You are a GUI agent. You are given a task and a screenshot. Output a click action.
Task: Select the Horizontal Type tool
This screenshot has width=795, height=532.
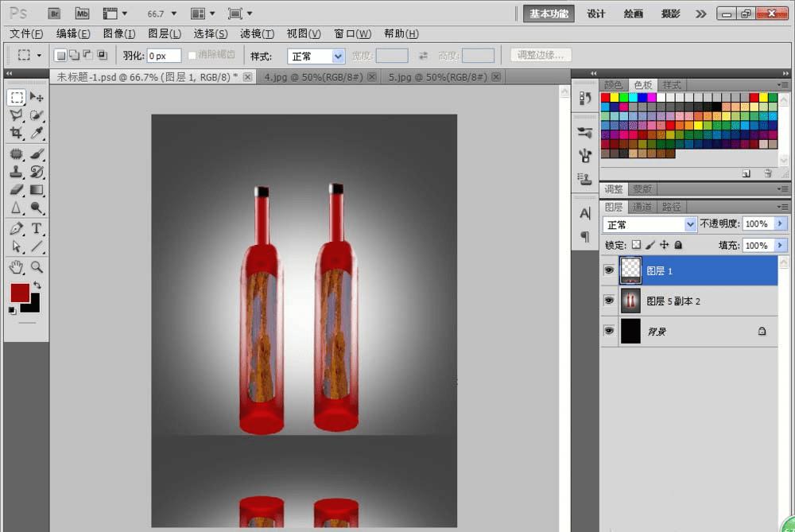(x=37, y=228)
